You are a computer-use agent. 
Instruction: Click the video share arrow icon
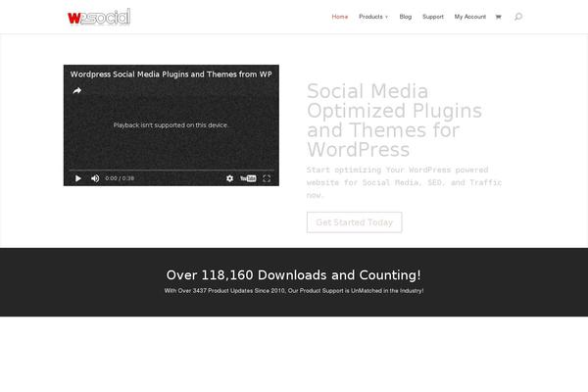[76, 90]
